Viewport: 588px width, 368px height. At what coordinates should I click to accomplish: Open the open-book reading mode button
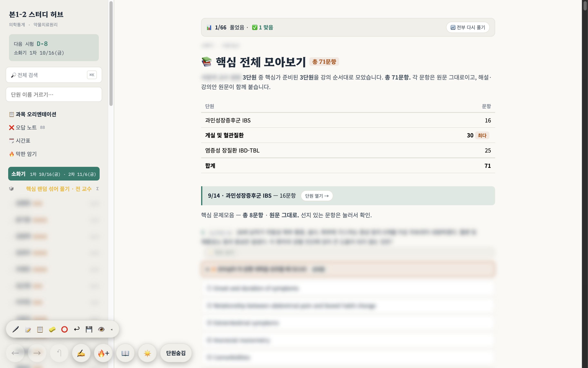pyautogui.click(x=125, y=353)
